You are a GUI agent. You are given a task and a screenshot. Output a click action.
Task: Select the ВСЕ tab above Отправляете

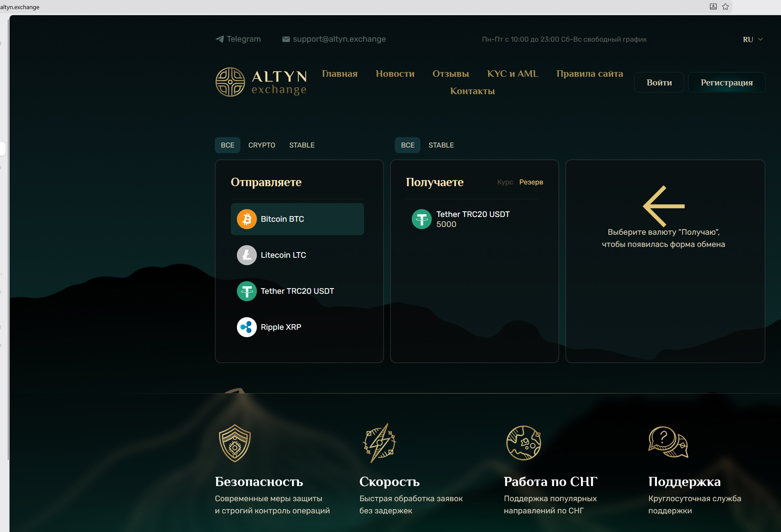[x=227, y=145]
